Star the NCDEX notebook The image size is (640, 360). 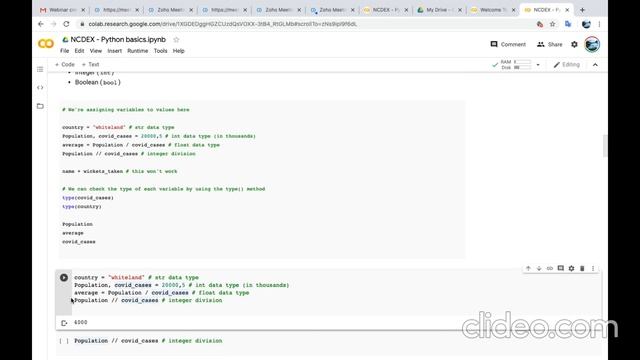176,40
